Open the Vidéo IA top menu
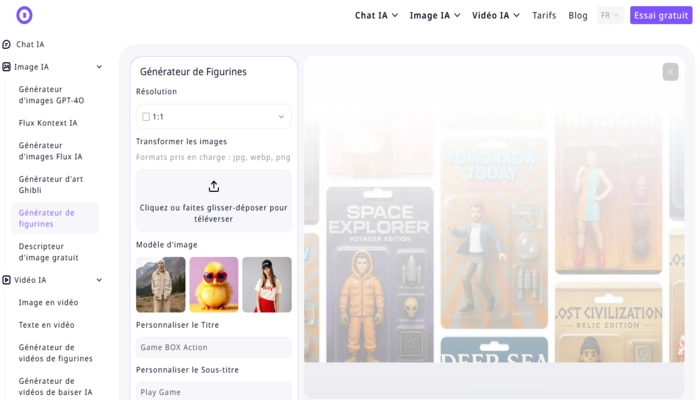700x400 pixels. (x=496, y=16)
